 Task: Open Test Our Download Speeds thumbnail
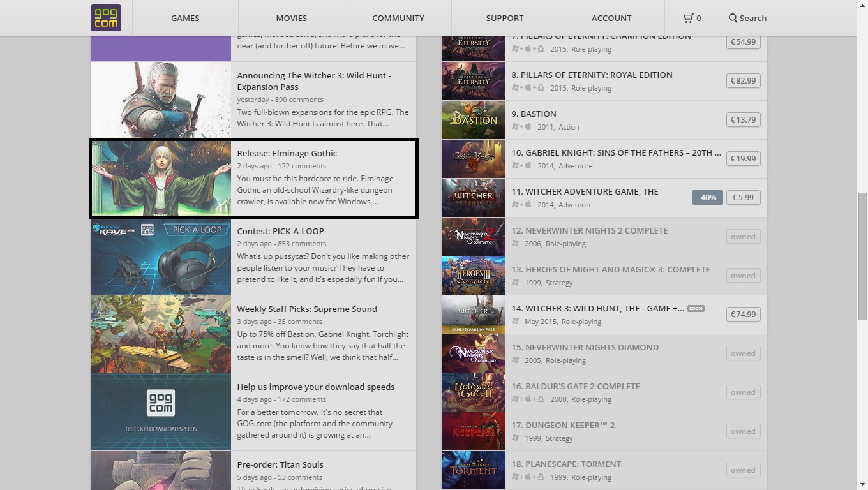(161, 412)
